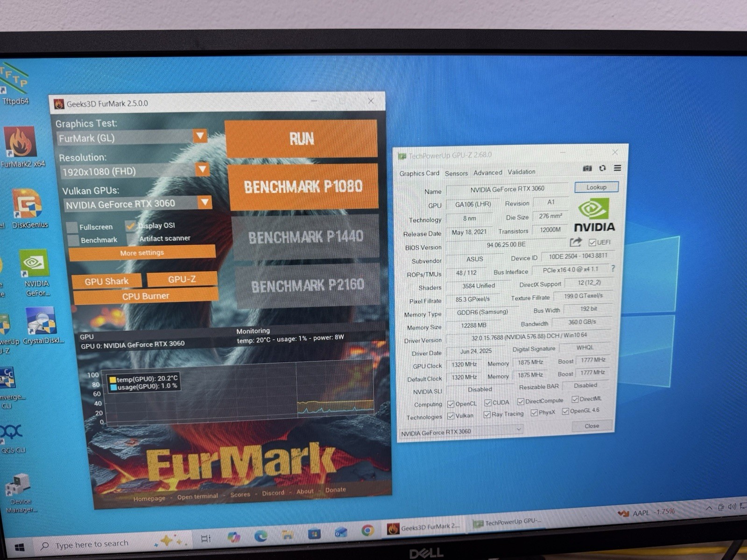Open the Tftpd64 desktop shortcut
This screenshot has height=560, width=747.
14,84
